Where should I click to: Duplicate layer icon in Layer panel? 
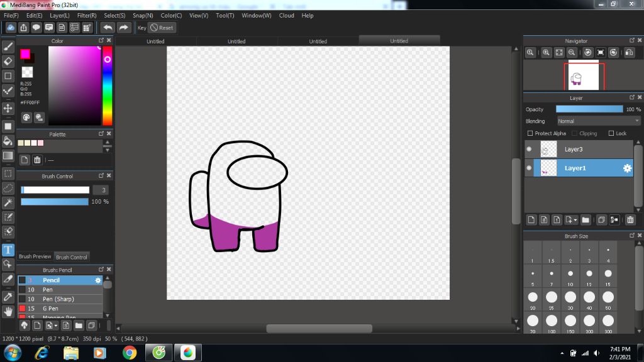[x=601, y=220]
